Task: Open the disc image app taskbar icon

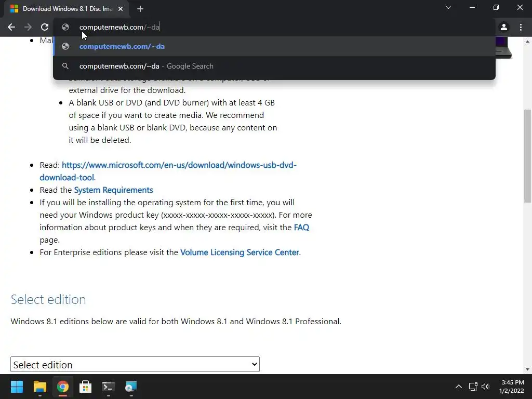Action: [x=131, y=387]
